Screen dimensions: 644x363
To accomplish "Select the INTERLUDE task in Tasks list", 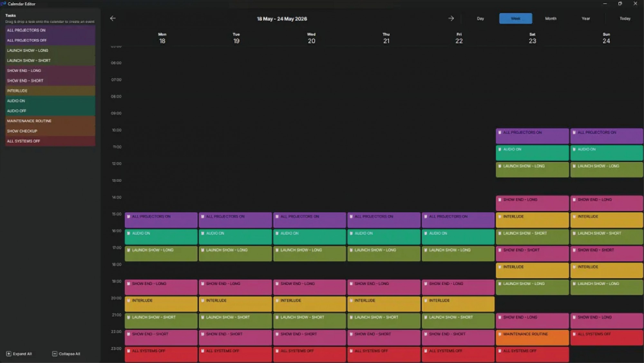I will pyautogui.click(x=50, y=91).
